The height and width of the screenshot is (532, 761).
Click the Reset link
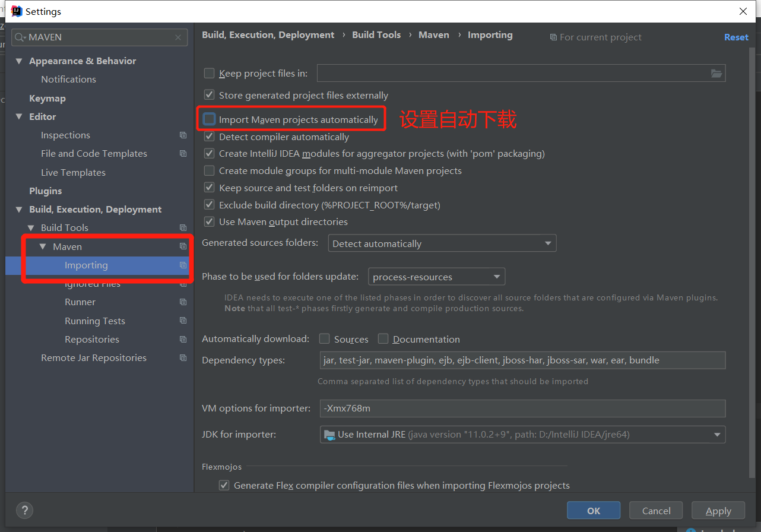[736, 37]
